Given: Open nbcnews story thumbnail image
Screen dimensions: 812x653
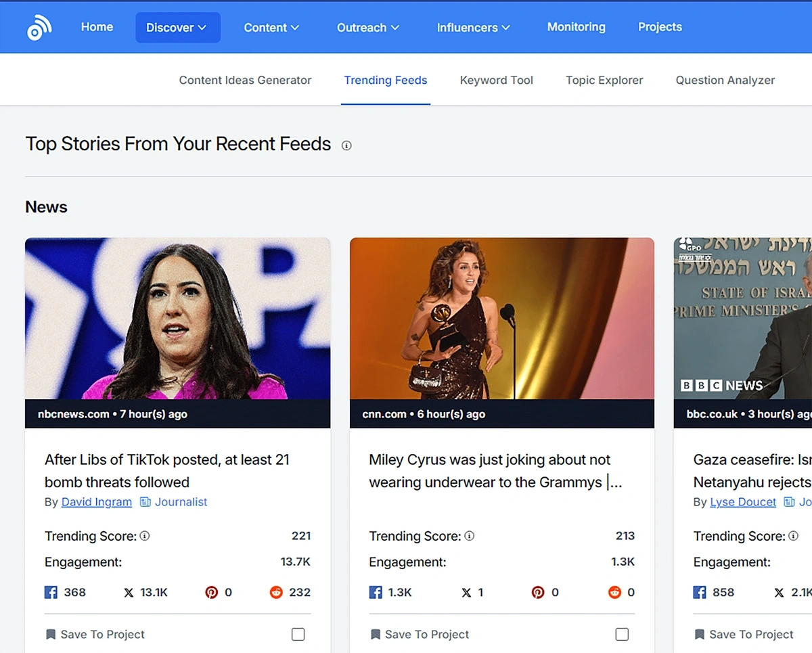Looking at the screenshot, I should click(177, 319).
